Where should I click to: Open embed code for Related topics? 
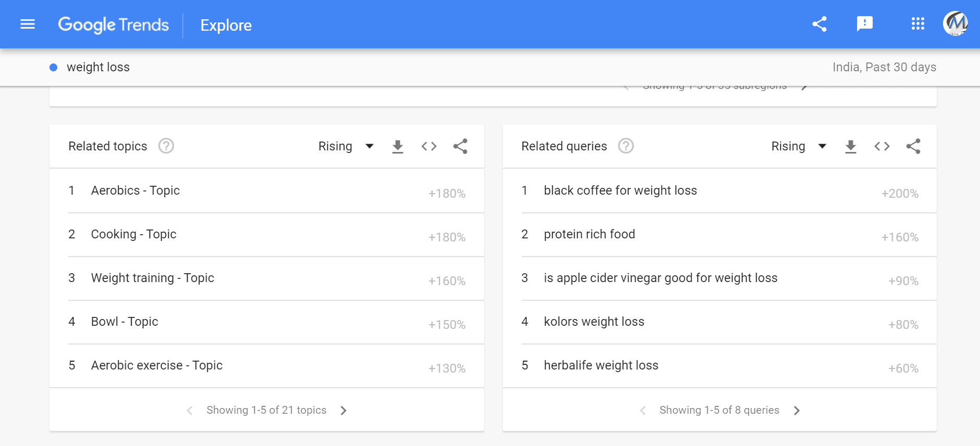(429, 147)
